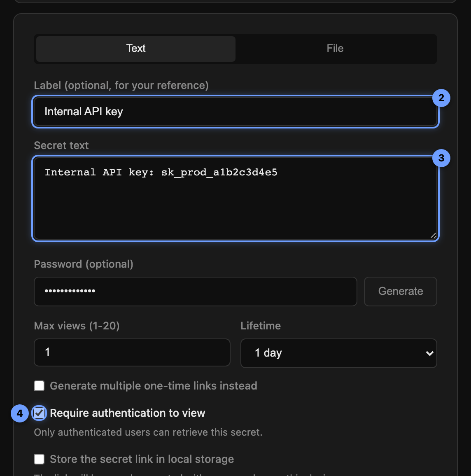This screenshot has height=476, width=471.
Task: Click the Label input field
Action: coord(235,112)
